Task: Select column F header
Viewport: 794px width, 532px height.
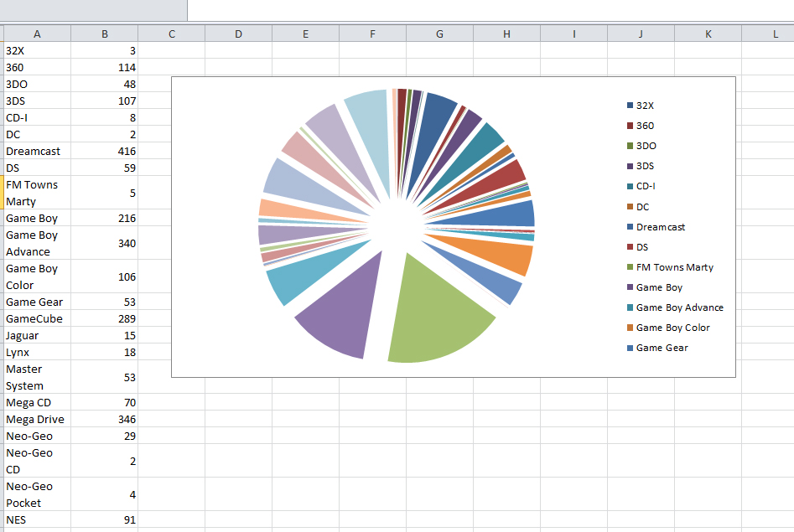Action: tap(373, 34)
